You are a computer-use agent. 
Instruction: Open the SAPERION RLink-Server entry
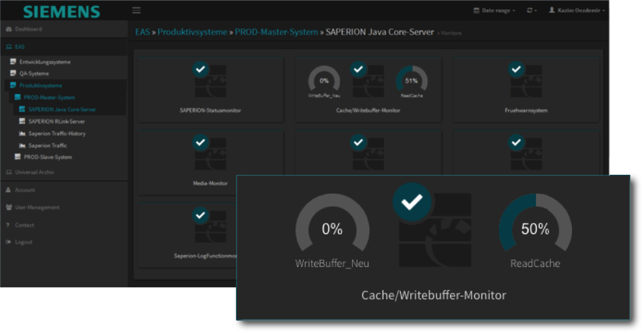[x=56, y=121]
